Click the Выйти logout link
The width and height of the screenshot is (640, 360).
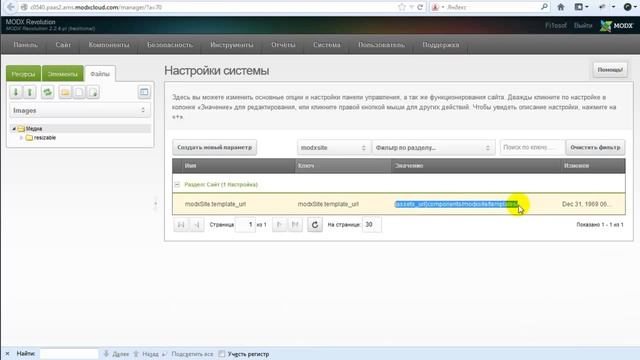tap(583, 26)
